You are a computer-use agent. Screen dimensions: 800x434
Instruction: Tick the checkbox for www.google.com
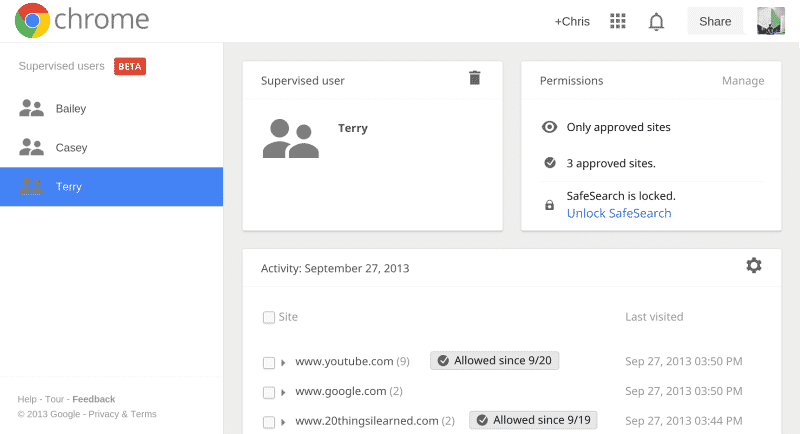point(268,392)
